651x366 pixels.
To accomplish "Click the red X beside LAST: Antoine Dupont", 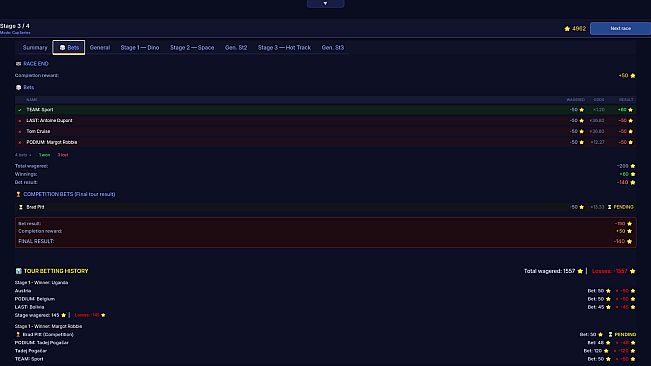I will click(20, 121).
